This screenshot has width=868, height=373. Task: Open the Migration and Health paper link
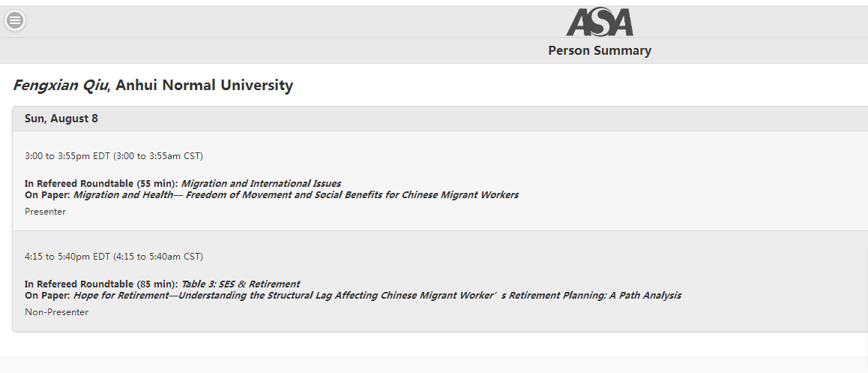[x=295, y=195]
